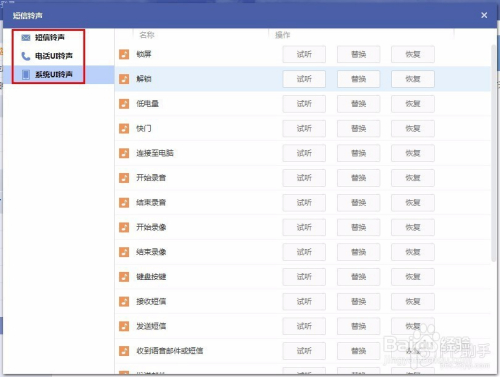Image resolution: width=500 pixels, height=377 pixels.
Task: Click the envelope icon for 短信铃声
Action: (26, 38)
